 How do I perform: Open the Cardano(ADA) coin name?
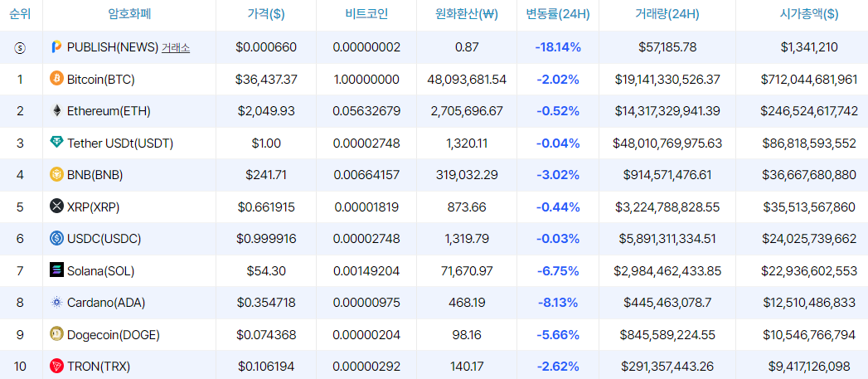pyautogui.click(x=99, y=303)
